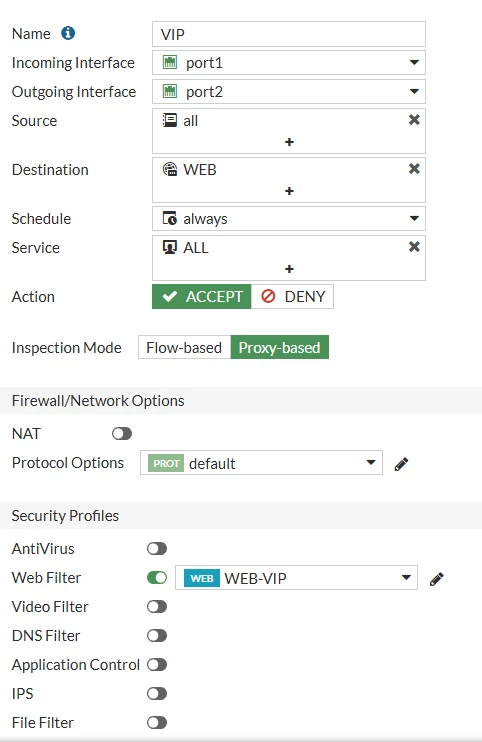
Task: Open the Outgoing Interface port2 dropdown
Action: click(x=289, y=91)
